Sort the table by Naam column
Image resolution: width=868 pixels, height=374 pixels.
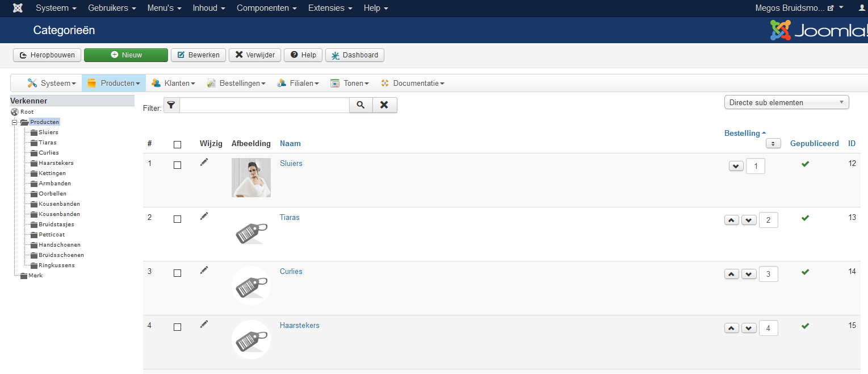290,143
